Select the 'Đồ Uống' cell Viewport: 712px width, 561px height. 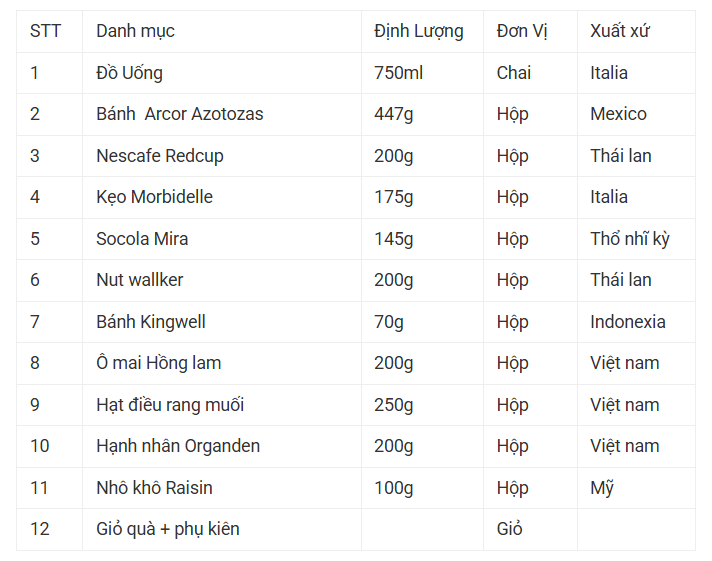tap(129, 73)
